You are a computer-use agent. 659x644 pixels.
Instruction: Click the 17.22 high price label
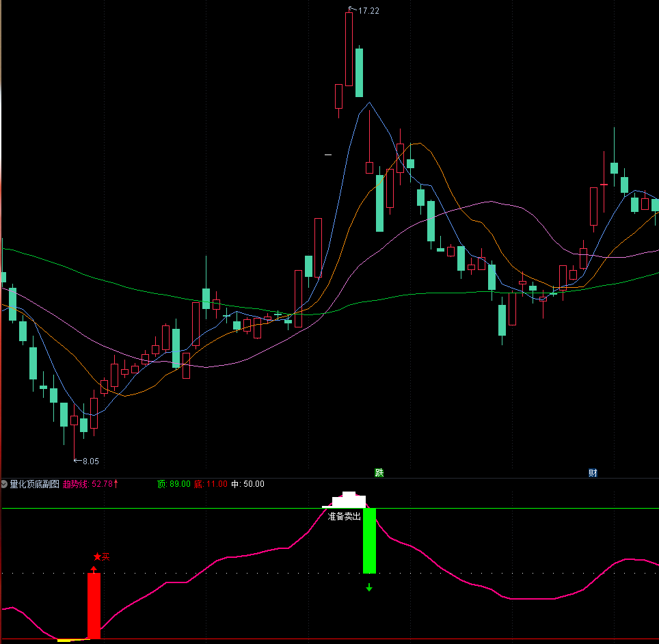(x=368, y=11)
